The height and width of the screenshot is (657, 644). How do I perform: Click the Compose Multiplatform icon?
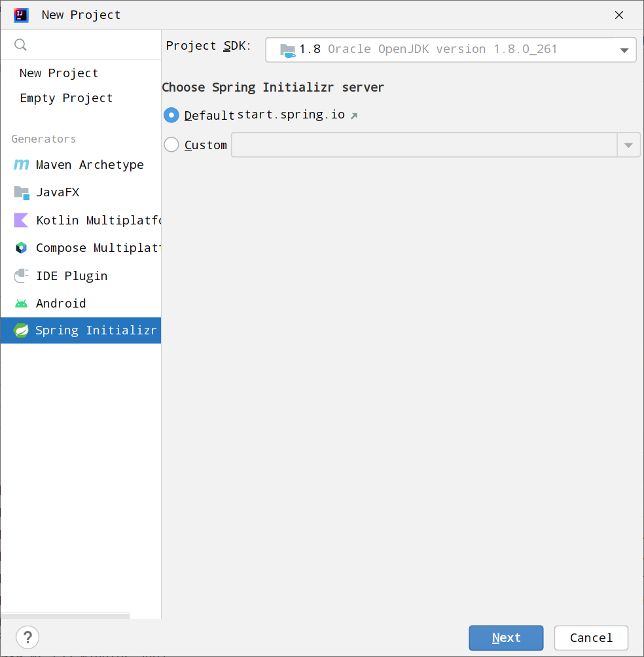[x=21, y=247]
